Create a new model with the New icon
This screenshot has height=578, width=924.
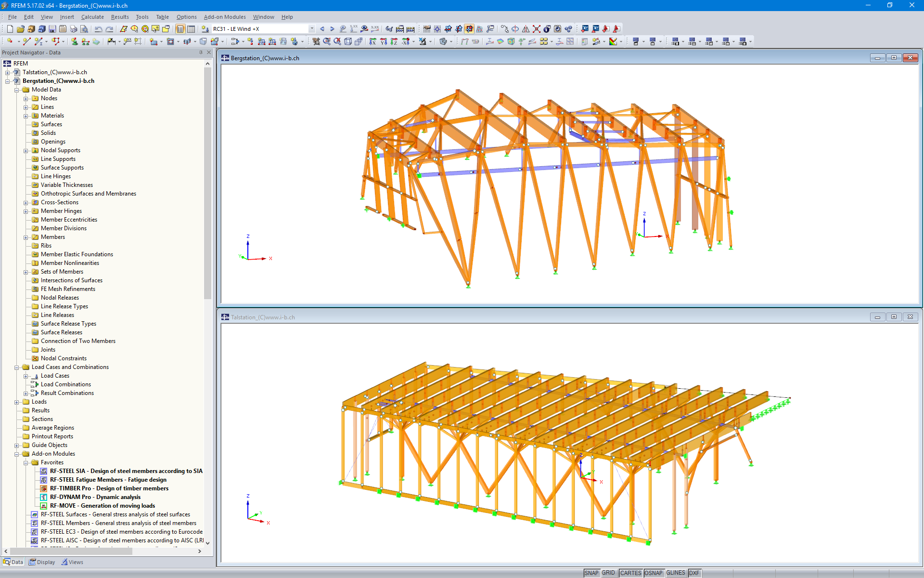[x=10, y=29]
